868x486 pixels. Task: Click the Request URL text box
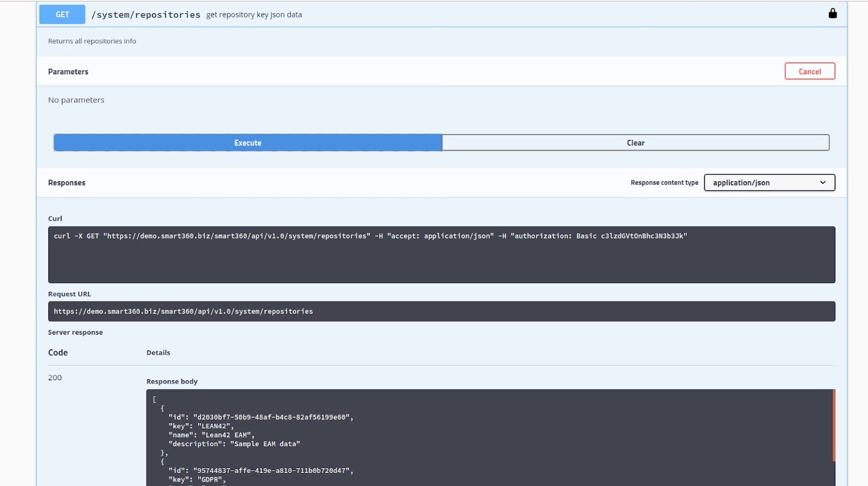point(442,311)
